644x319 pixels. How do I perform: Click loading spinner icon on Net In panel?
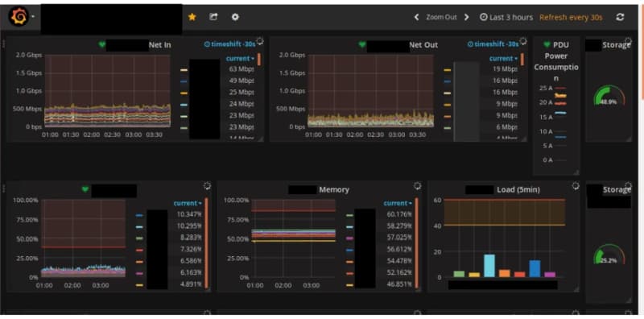[x=259, y=42]
